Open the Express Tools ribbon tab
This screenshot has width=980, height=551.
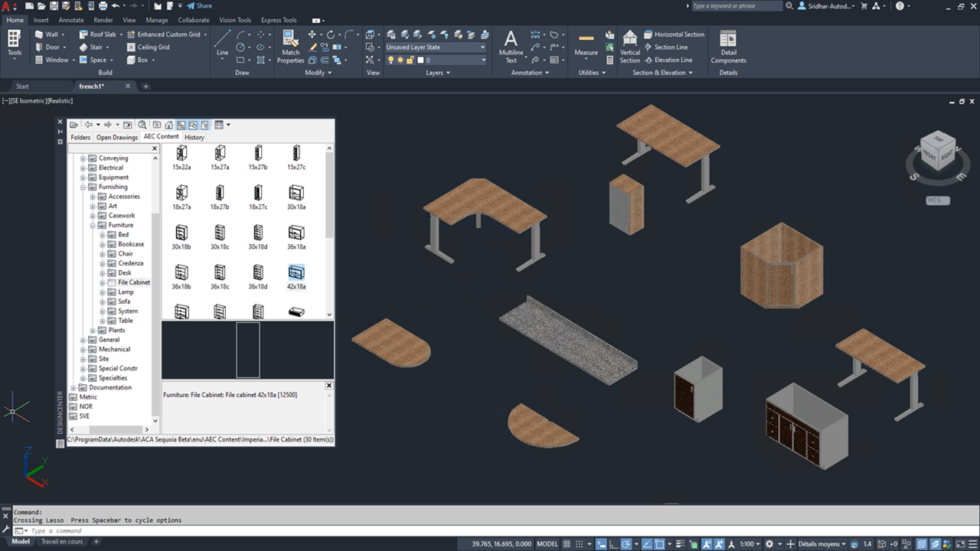coord(278,20)
